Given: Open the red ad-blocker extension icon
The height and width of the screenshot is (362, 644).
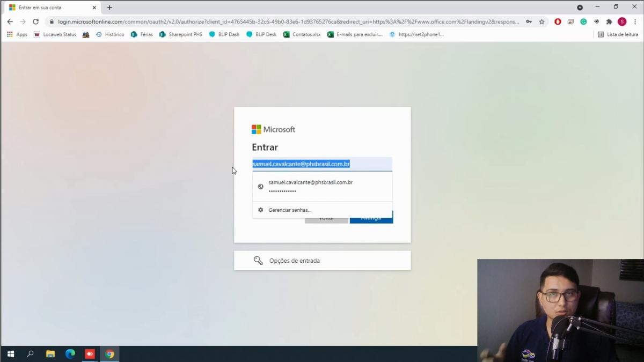Looking at the screenshot, I should [558, 22].
